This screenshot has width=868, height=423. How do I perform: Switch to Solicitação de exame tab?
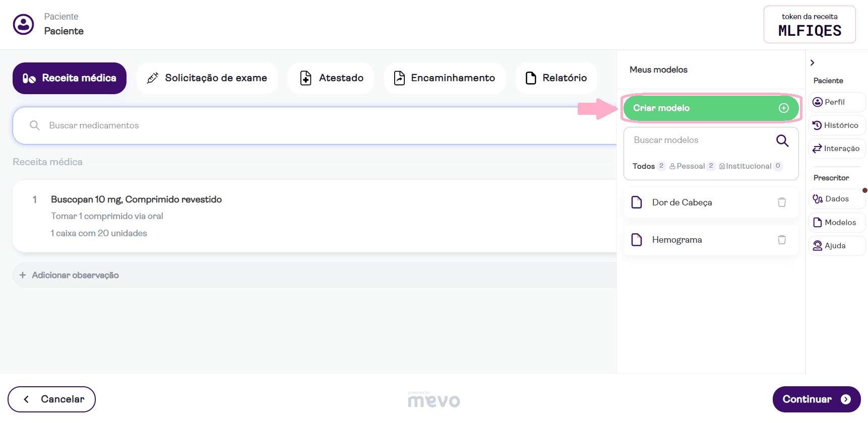coord(207,78)
